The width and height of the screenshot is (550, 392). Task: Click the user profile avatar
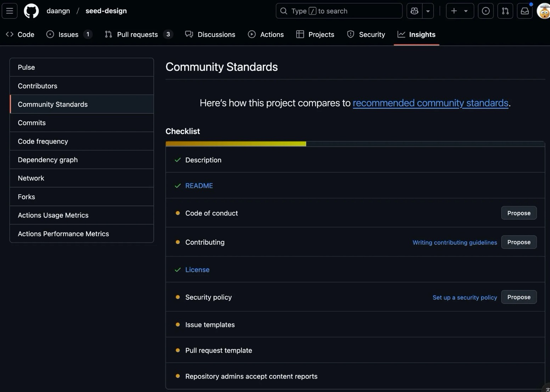(x=544, y=12)
